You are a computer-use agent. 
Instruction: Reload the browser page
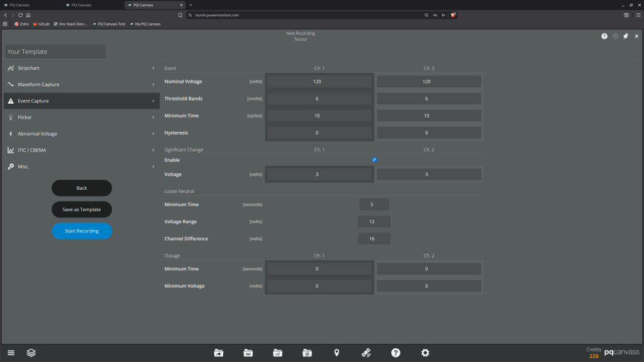click(x=21, y=15)
